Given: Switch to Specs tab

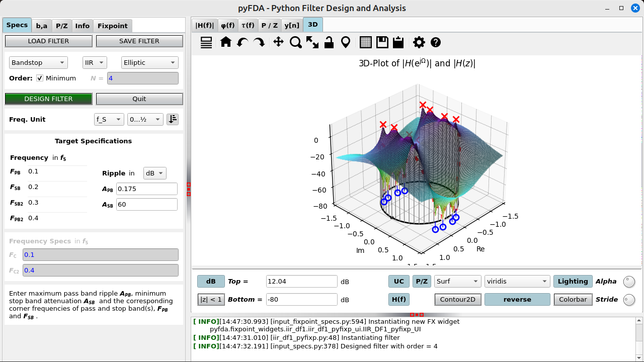Looking at the screenshot, I should 17,25.
